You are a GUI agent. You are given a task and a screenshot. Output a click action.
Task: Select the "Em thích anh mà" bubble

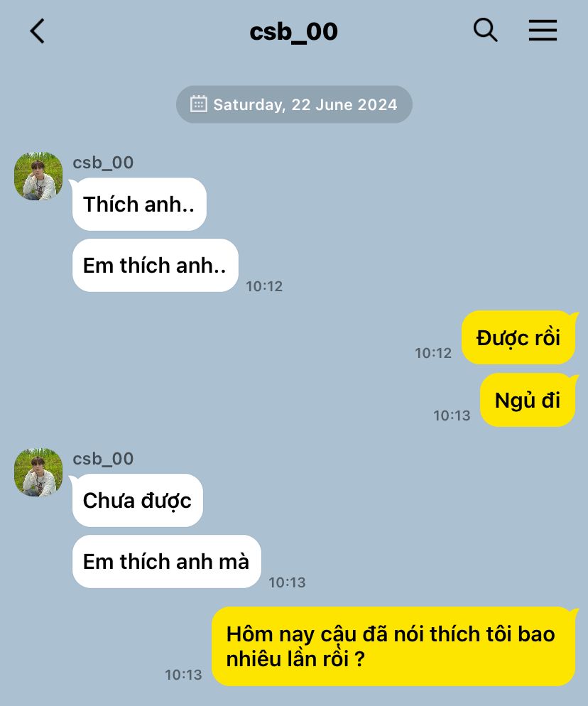tap(167, 562)
